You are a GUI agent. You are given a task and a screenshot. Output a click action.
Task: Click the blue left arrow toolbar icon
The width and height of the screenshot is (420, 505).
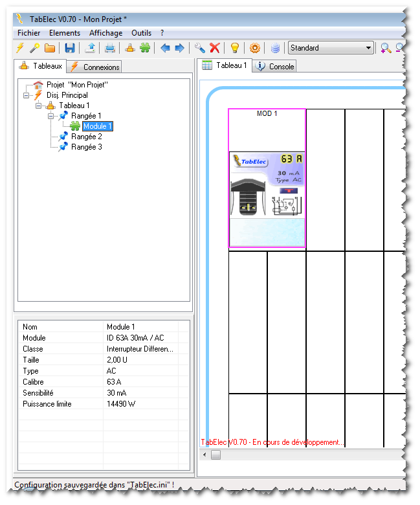(165, 48)
